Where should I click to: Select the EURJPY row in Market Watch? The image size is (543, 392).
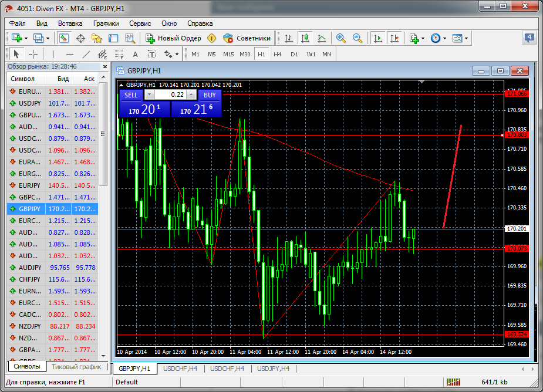pos(52,185)
